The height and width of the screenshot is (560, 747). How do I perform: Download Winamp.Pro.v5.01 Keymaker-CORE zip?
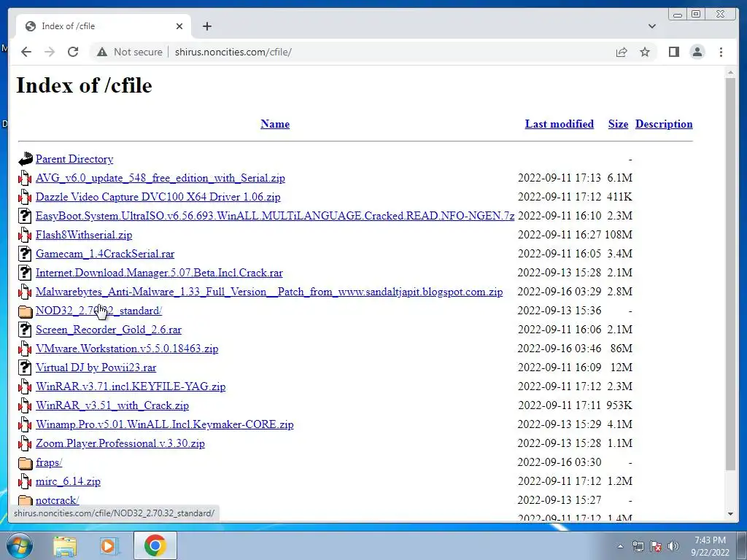(x=164, y=424)
